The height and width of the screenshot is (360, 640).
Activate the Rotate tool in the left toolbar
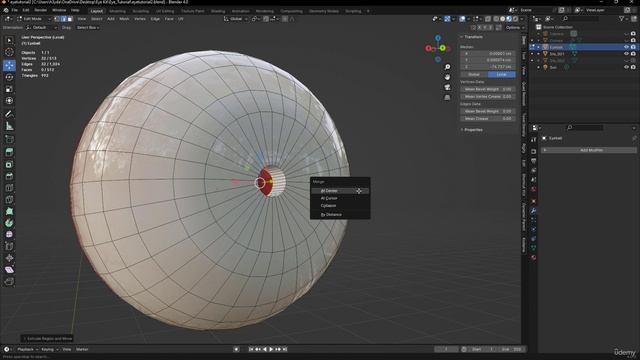pyautogui.click(x=9, y=77)
